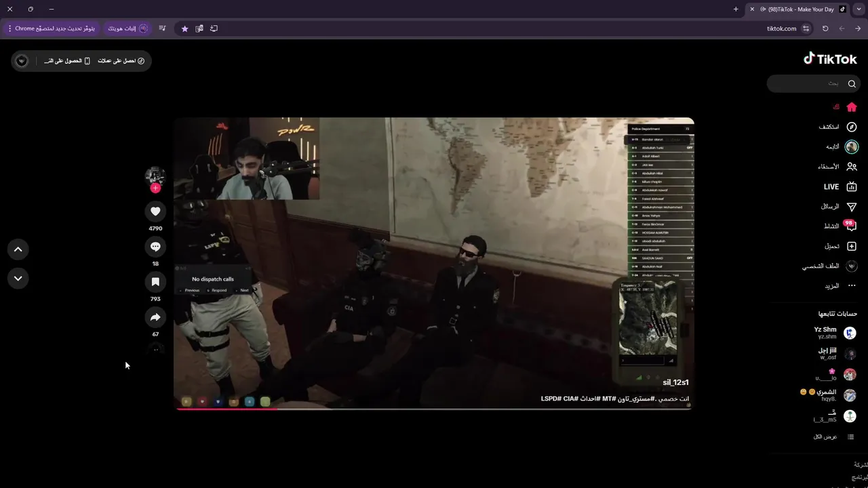Open comments via the speech bubble icon

155,247
